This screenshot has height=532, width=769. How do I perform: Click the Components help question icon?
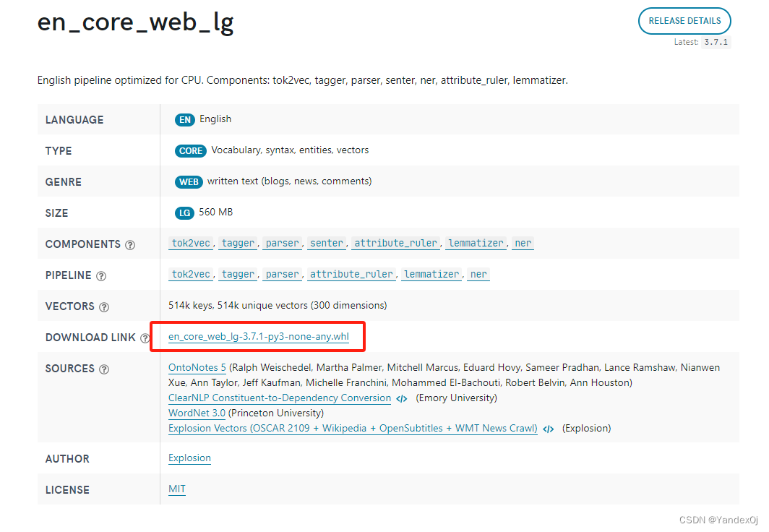coord(130,244)
